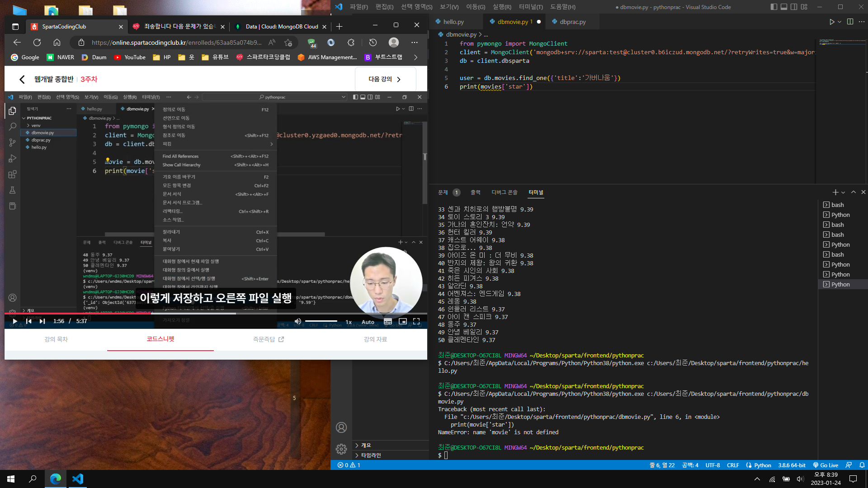The width and height of the screenshot is (868, 488).
Task: Run Python file play button
Action: (x=831, y=22)
